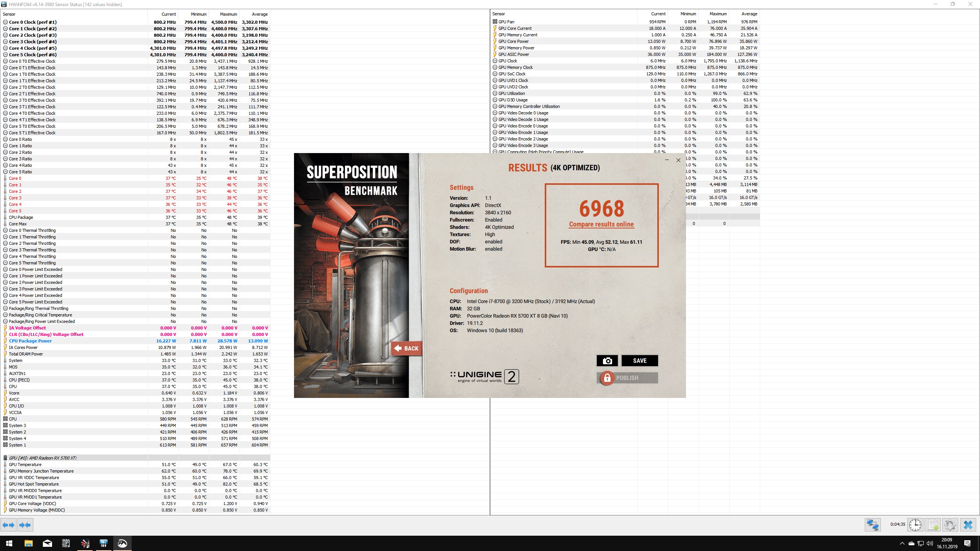Click the Average column header on right panel
The height and width of the screenshot is (551, 980).
coord(749,14)
